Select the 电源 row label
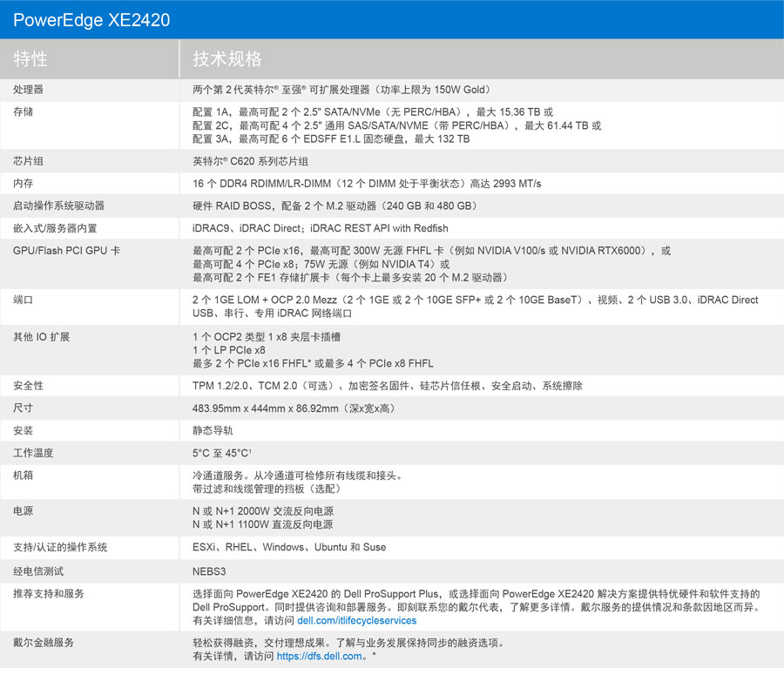Image resolution: width=784 pixels, height=675 pixels. point(23,511)
